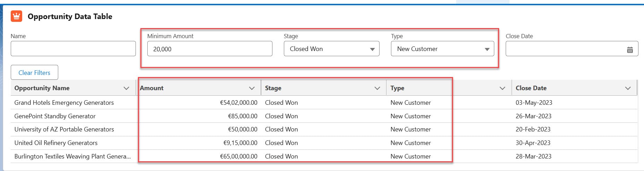The height and width of the screenshot is (171, 644).
Task: Expand the Close Date column menu chevron
Action: [x=628, y=88]
